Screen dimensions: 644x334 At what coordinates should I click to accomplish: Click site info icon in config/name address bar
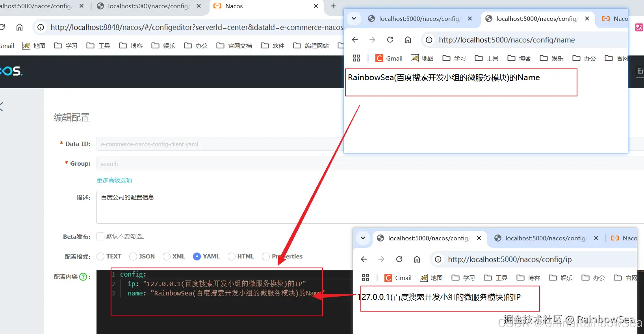[x=429, y=40]
